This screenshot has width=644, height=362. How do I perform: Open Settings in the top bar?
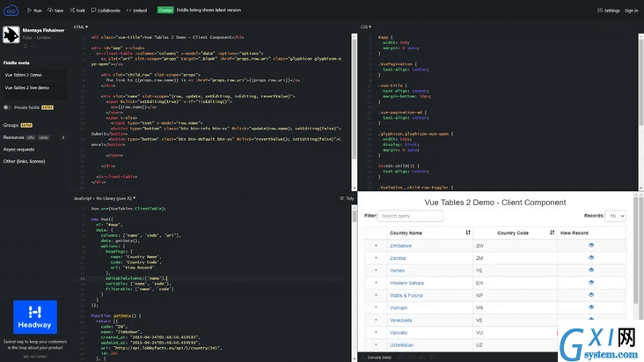(x=608, y=11)
